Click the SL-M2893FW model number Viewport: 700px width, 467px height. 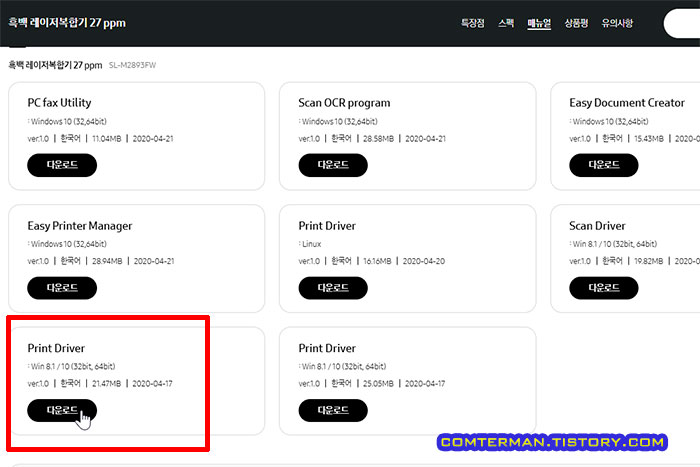tap(133, 65)
